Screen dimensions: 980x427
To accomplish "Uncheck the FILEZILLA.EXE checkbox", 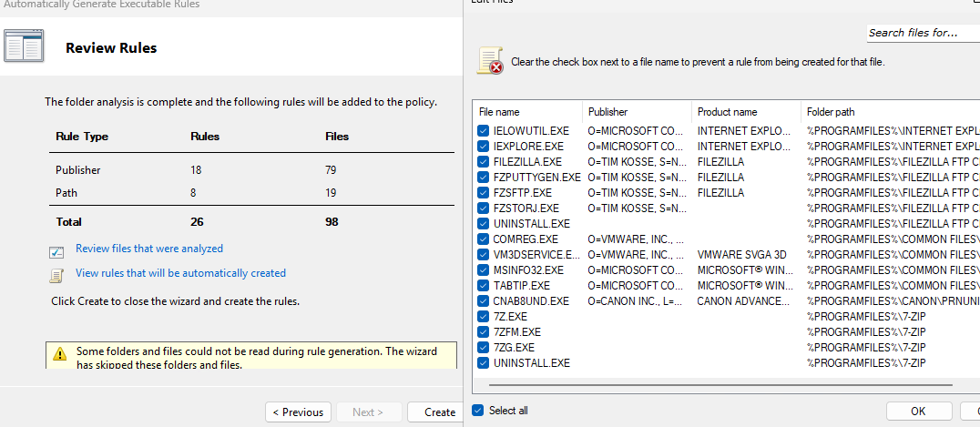I will [x=483, y=161].
